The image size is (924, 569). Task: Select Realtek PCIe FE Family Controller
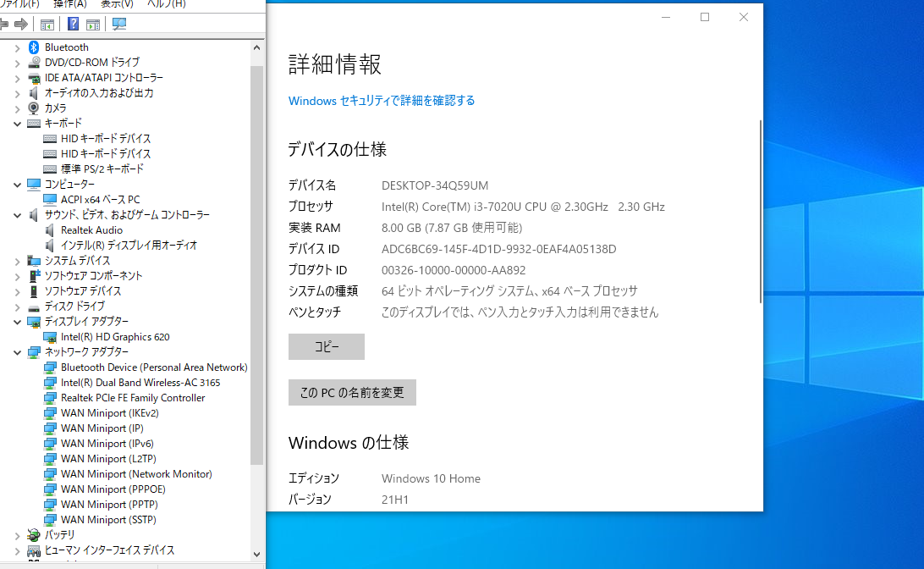(x=133, y=398)
